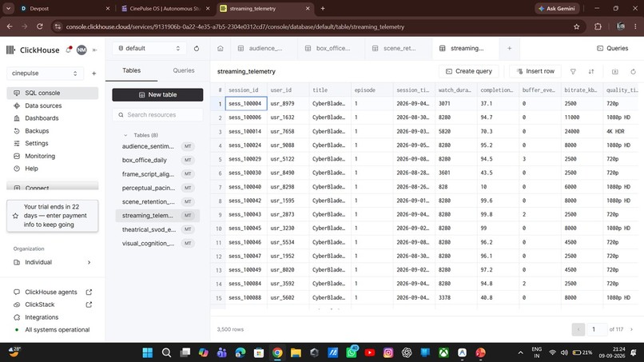644x362 pixels.
Task: Click the trial ends payment notice
Action: pos(53,216)
